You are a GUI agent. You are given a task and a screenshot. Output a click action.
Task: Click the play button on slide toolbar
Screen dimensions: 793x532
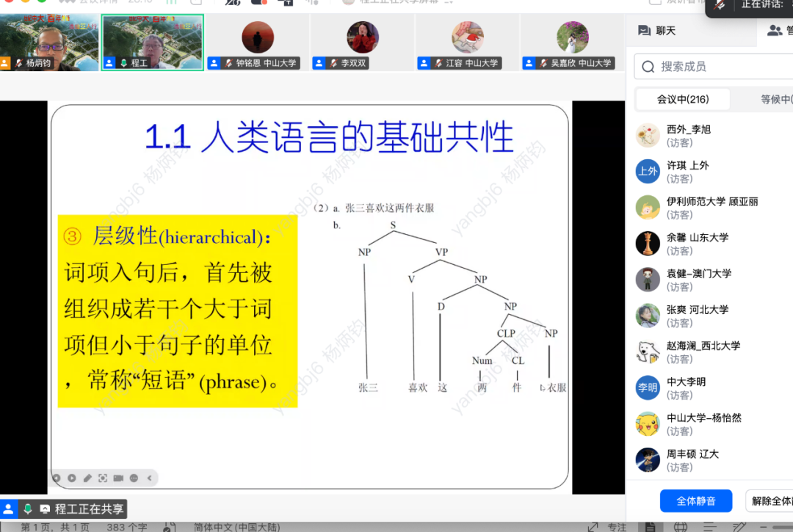[72, 478]
